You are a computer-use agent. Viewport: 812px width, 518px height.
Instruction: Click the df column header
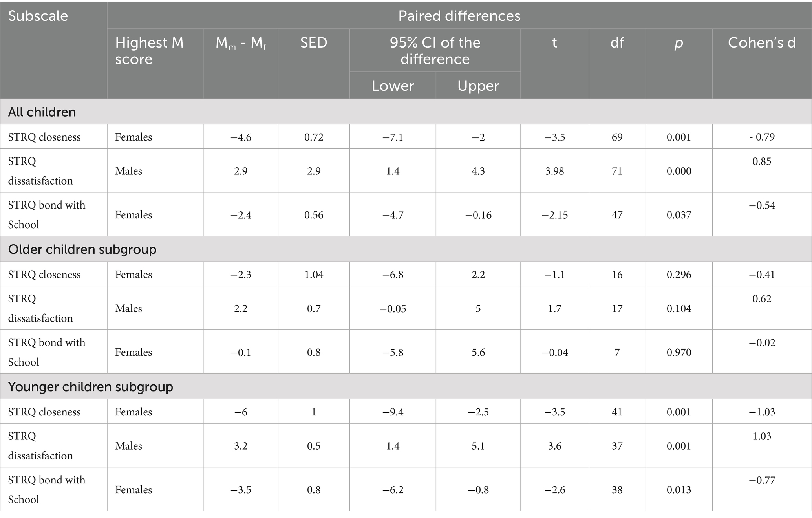click(617, 43)
